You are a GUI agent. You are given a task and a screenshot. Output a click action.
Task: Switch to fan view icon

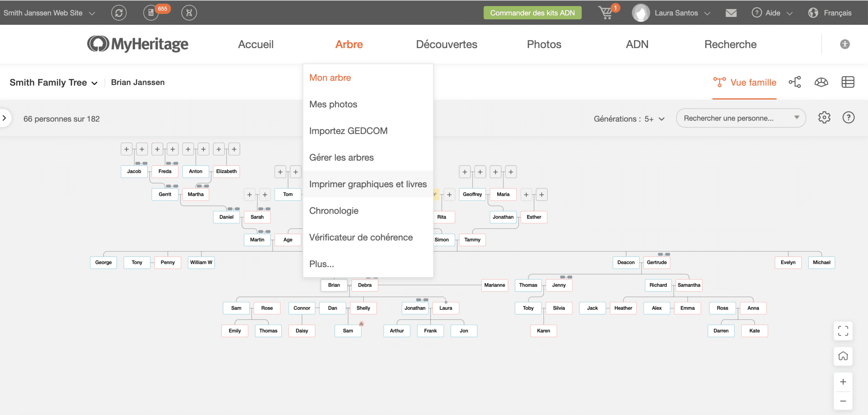[821, 82]
